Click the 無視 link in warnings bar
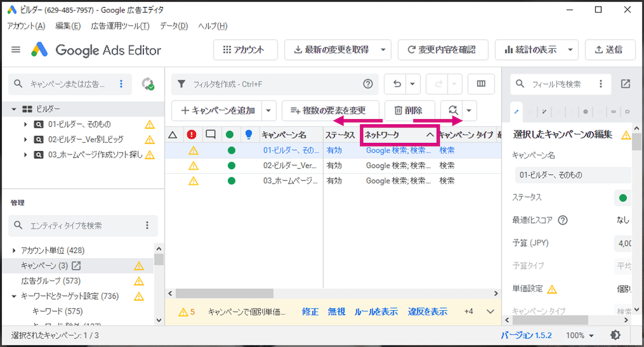The image size is (644, 347). 336,312
